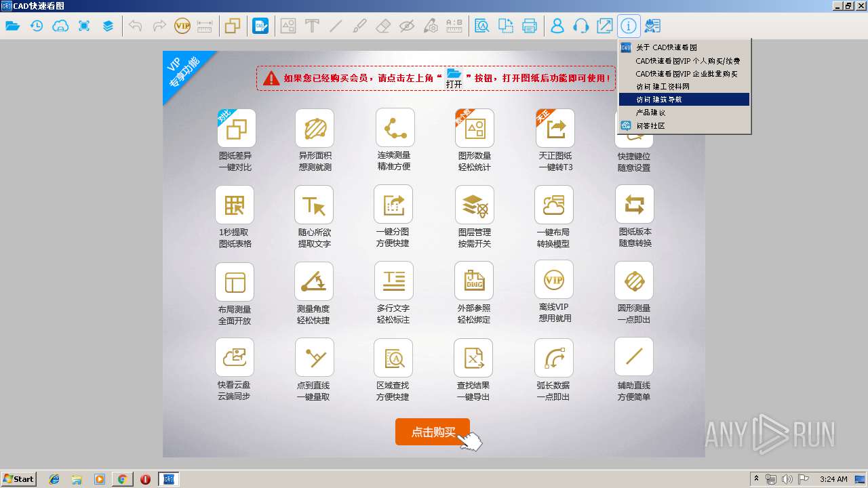Click 图层管理 按需开关 feature icon

475,205
